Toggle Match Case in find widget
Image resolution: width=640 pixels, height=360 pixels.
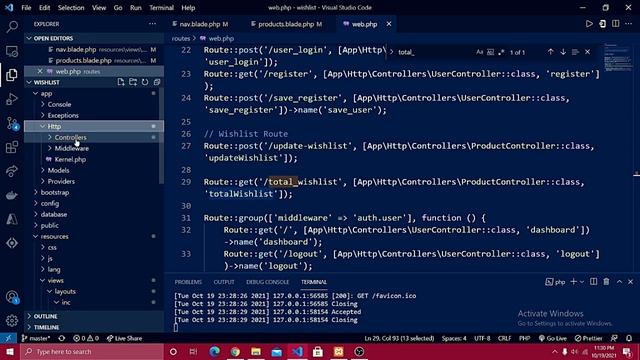pyautogui.click(x=480, y=52)
